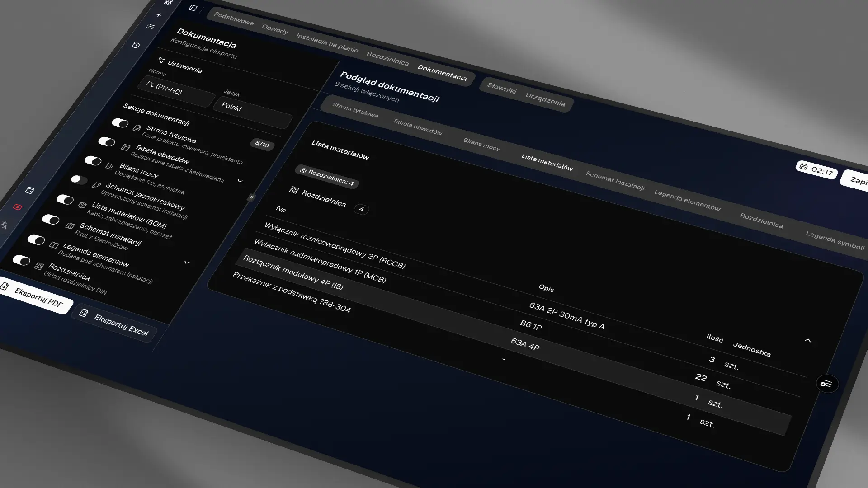Screen dimensions: 868x488
Task: Select the red play icon in the left sidebar
Action: click(18, 207)
